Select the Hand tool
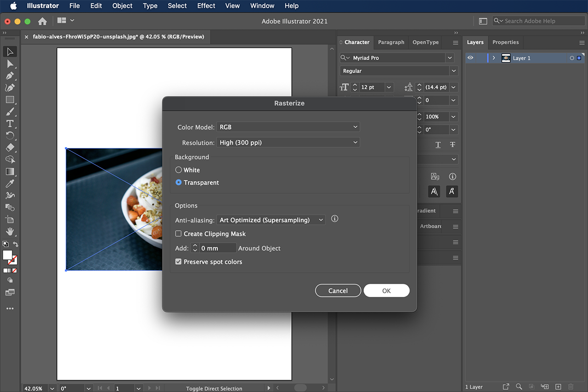This screenshot has height=392, width=588. click(x=10, y=232)
